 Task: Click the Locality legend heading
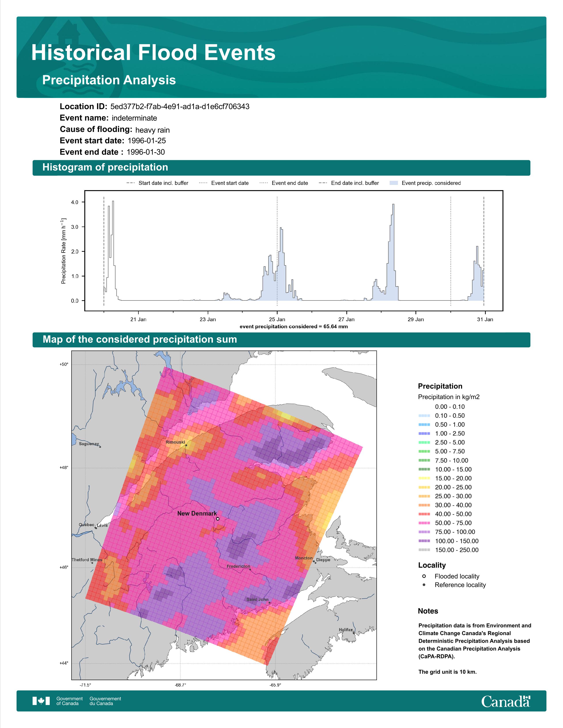click(432, 565)
